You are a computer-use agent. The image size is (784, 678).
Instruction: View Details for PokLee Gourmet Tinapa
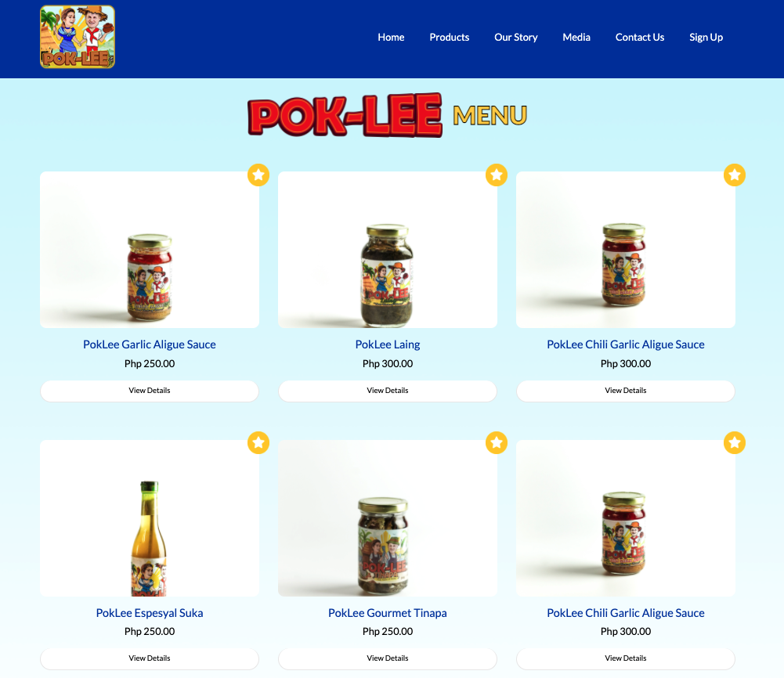pyautogui.click(x=388, y=658)
